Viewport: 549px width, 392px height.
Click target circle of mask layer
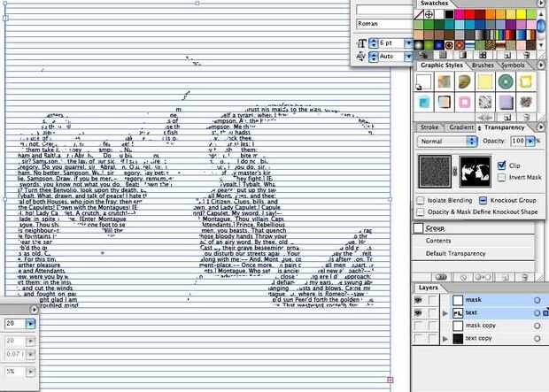tap(537, 300)
